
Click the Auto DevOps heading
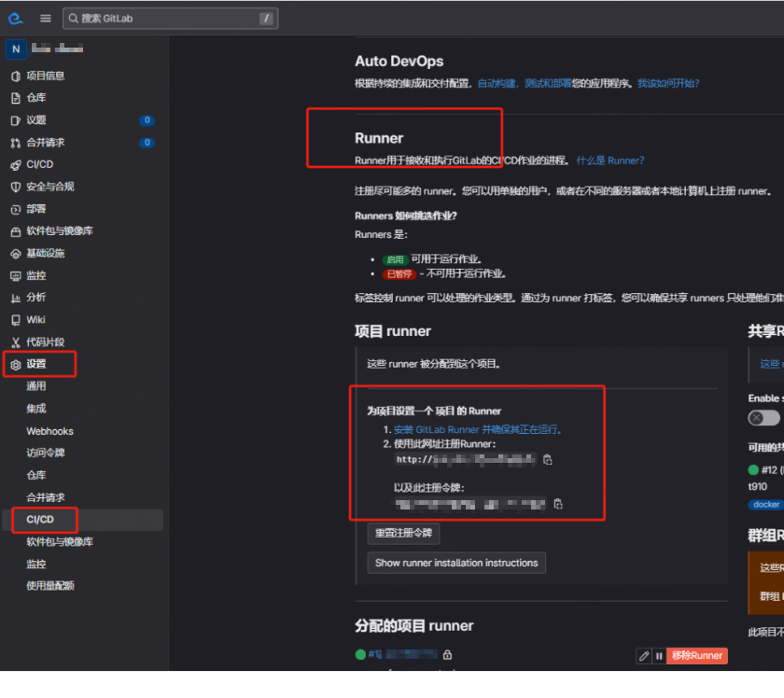(399, 62)
